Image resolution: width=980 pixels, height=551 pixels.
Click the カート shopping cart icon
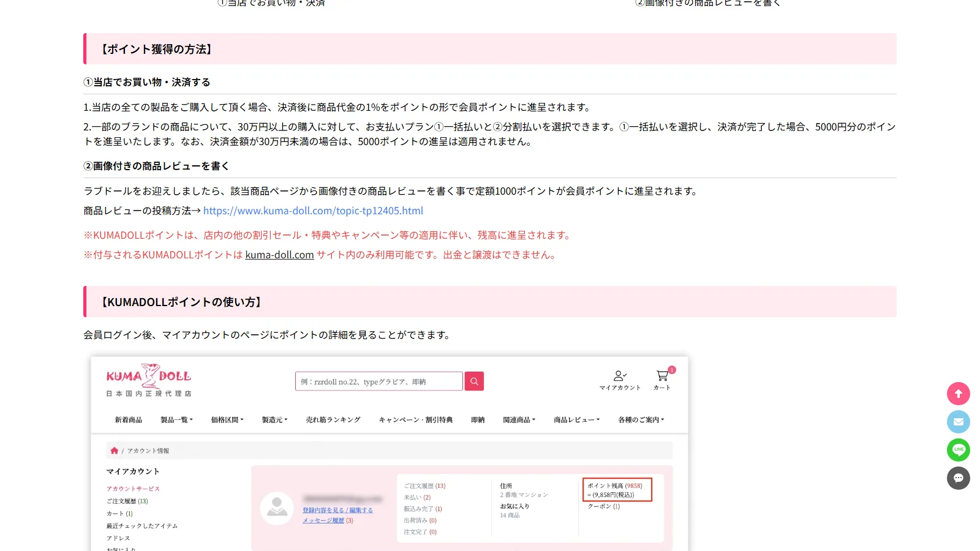(662, 380)
